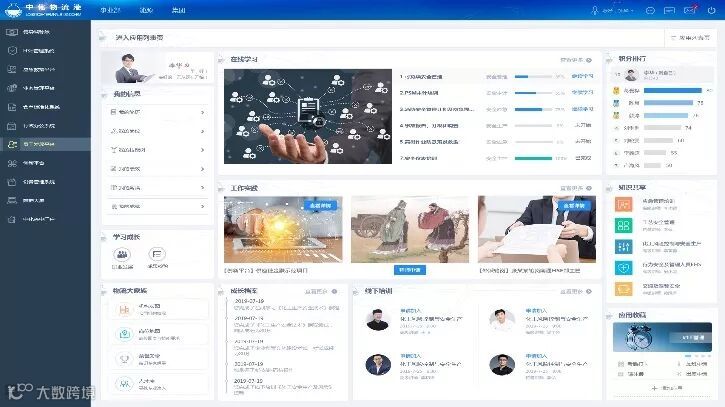Open the orange-red knowledge sharing item icon

(x=623, y=204)
